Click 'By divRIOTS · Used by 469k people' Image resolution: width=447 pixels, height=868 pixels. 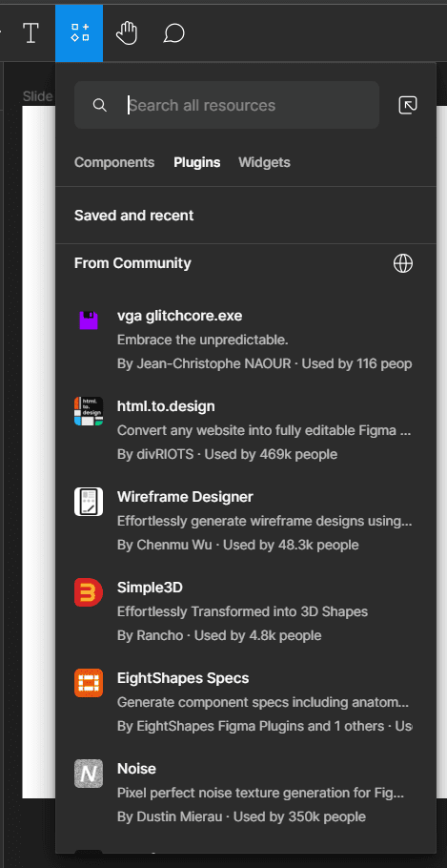228,454
